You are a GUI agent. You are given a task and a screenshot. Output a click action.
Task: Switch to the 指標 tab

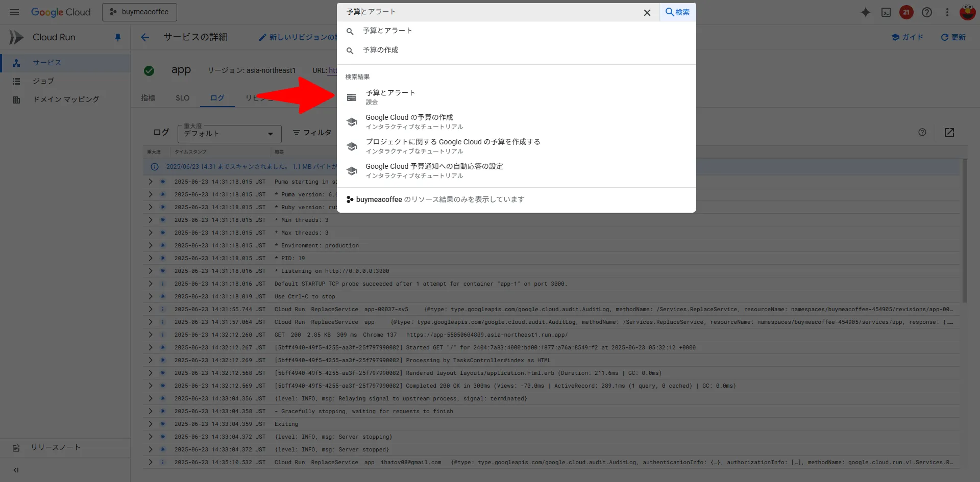pyautogui.click(x=148, y=98)
